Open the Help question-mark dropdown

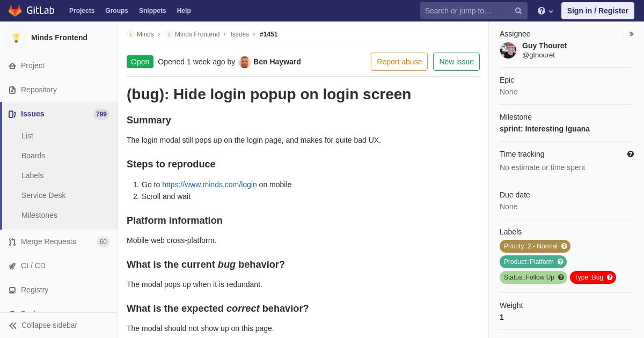tap(545, 11)
